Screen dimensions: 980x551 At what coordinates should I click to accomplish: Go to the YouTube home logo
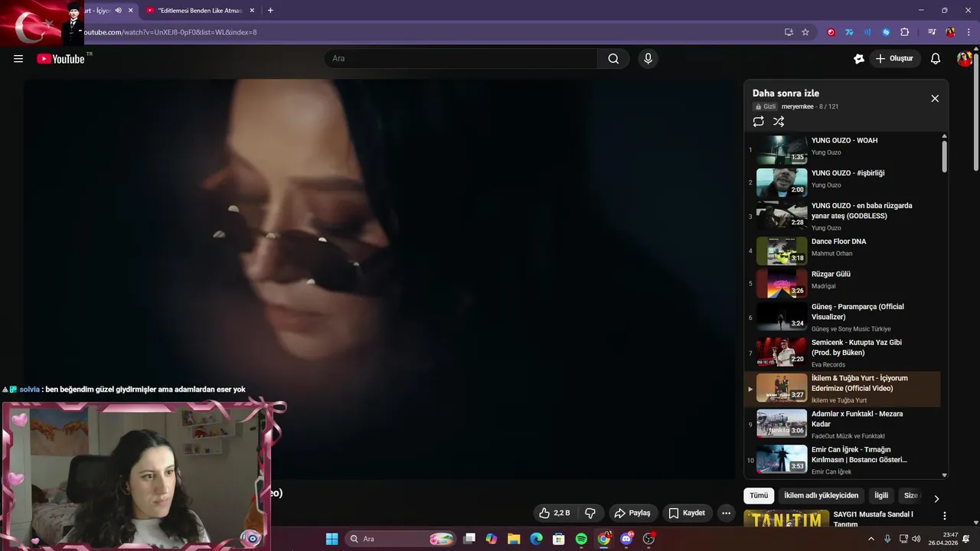click(x=60, y=59)
